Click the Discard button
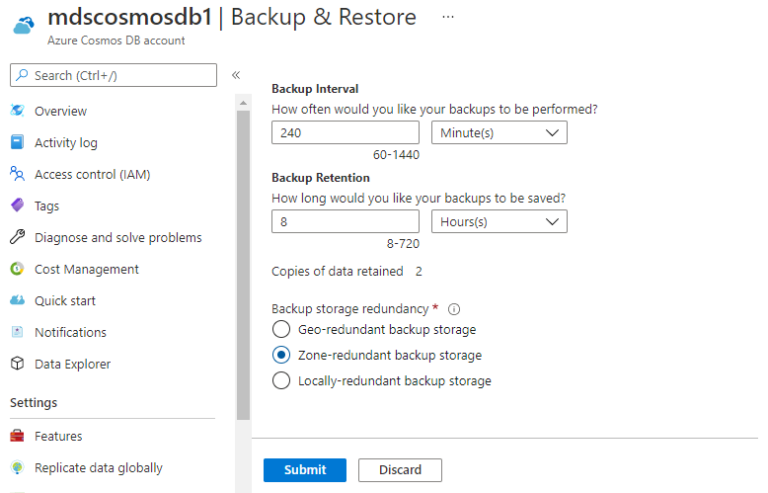Viewport: 768px width, 493px height. pos(400,470)
